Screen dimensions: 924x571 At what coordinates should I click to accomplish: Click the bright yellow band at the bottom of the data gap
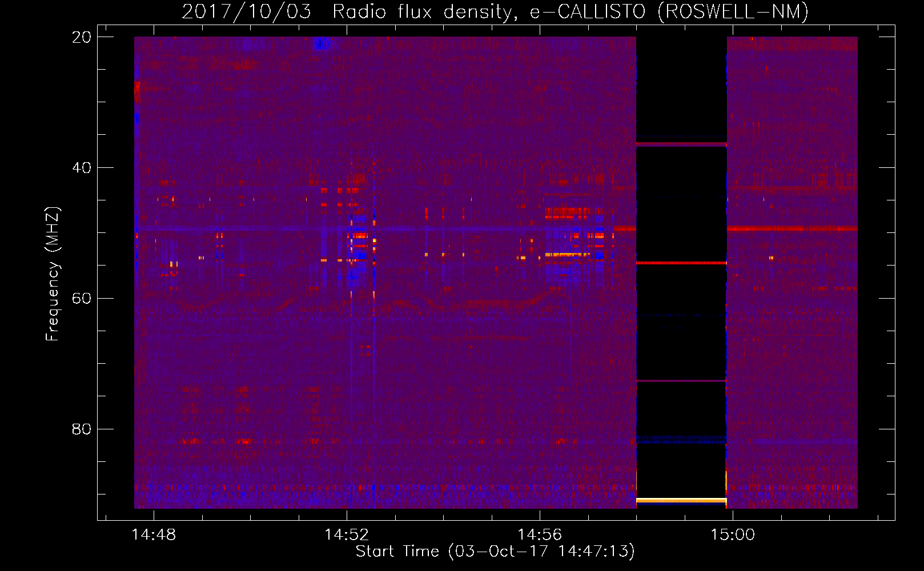[x=681, y=501]
